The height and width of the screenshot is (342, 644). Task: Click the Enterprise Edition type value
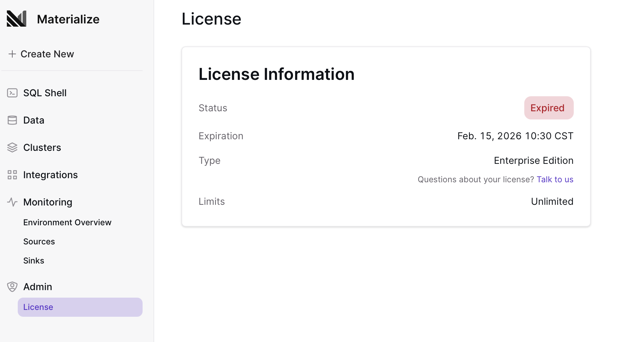(x=533, y=160)
